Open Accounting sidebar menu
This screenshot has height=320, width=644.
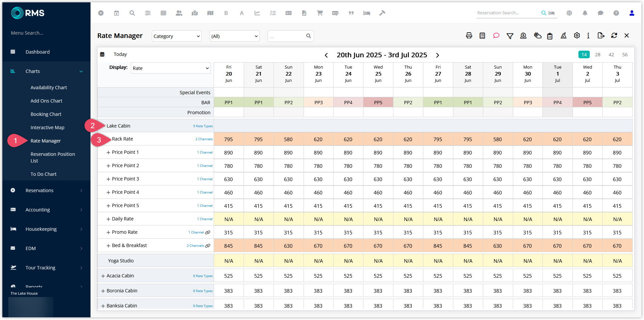47,210
